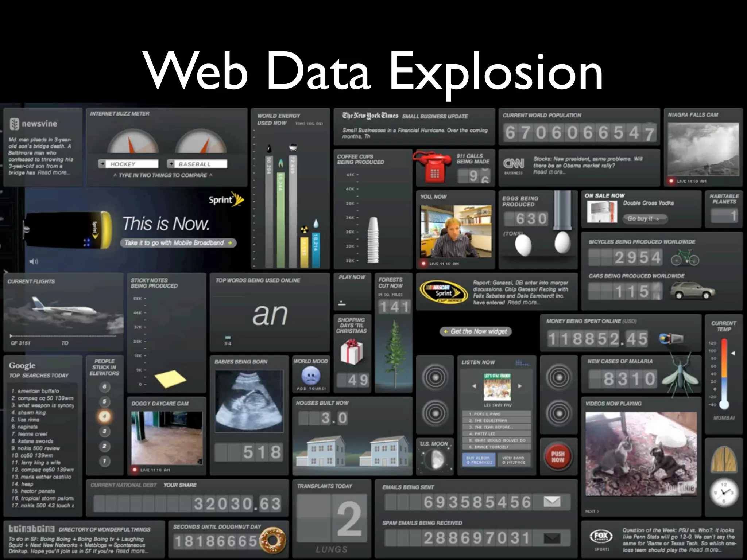
Task: Click next album arrow in Listen Now
Action: point(520,386)
